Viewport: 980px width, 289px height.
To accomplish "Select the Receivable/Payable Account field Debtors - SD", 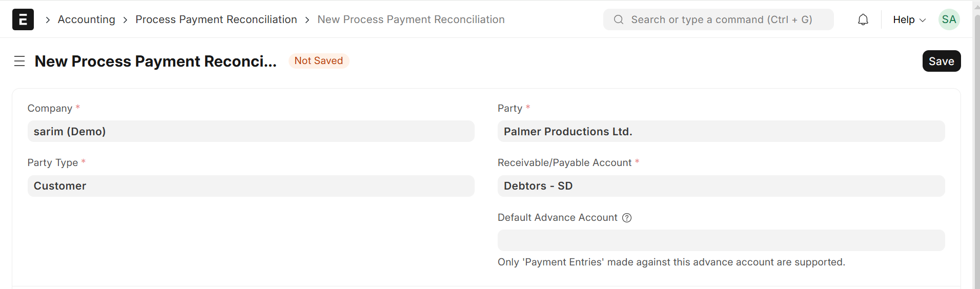I will click(x=721, y=186).
